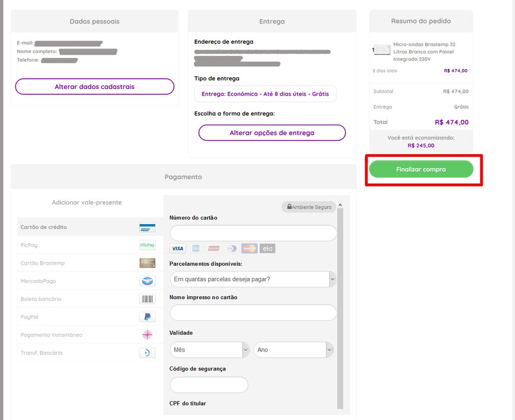Click Finalizar compra button
The width and height of the screenshot is (515, 420).
click(x=421, y=169)
